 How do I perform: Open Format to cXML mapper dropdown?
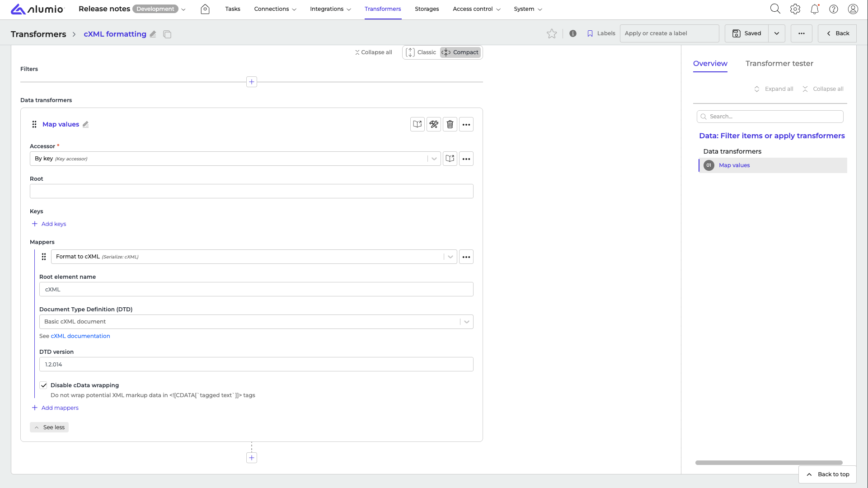pyautogui.click(x=254, y=257)
